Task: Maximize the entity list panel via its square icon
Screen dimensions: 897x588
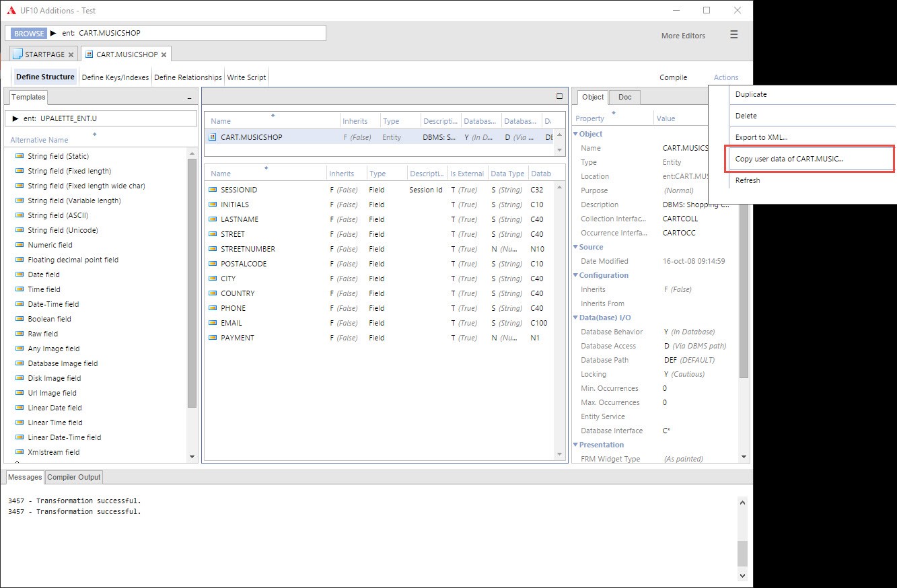Action: (x=559, y=96)
